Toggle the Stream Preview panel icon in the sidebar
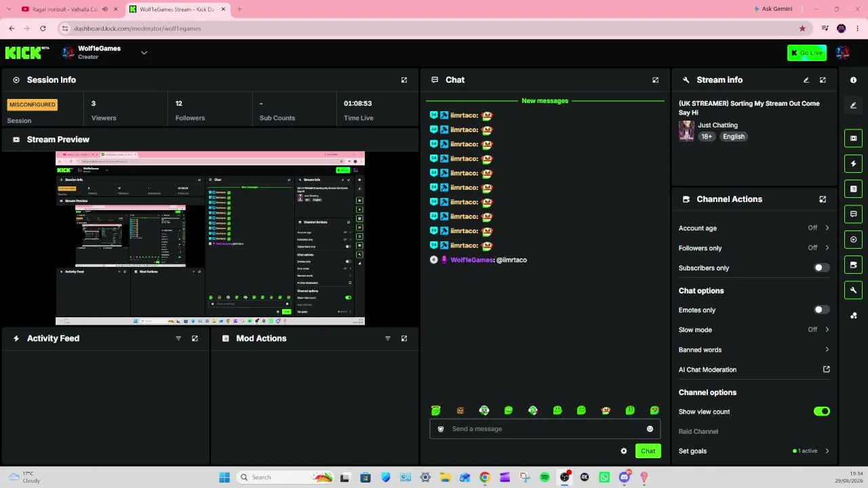 pos(853,138)
